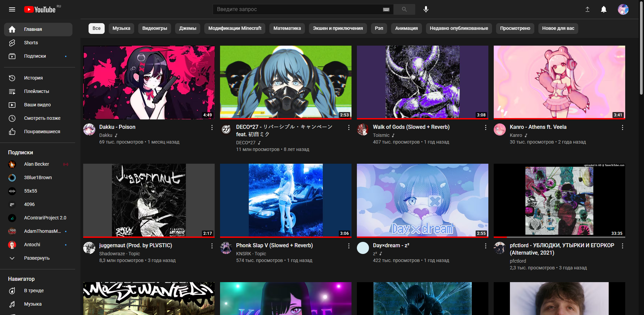Open options menu for juggernaut video
The height and width of the screenshot is (315, 644).
[x=212, y=246]
